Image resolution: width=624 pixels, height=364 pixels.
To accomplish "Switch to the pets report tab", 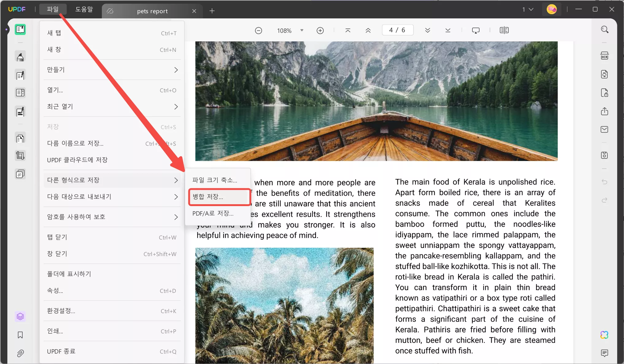I will [x=152, y=11].
